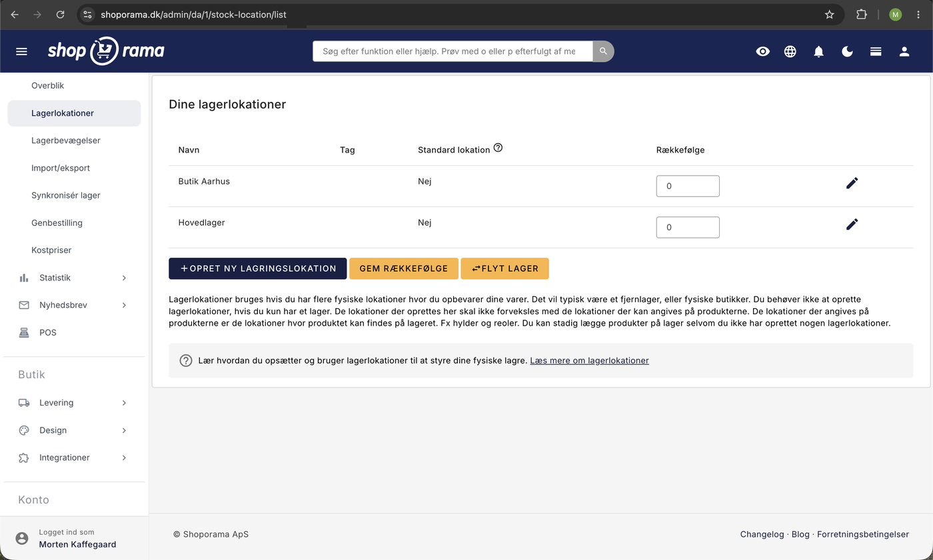Screen dimensions: 933x560
Task: Expand the Design submenu chevron
Action: tap(124, 430)
